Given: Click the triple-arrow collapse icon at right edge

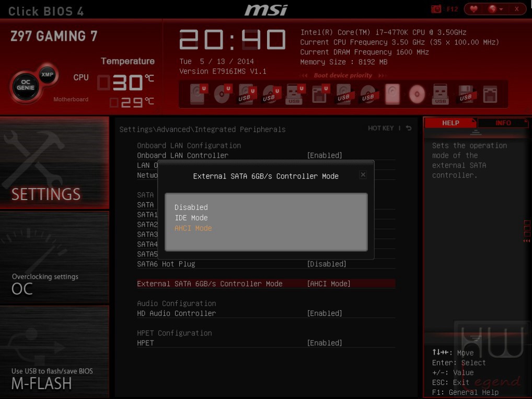Looking at the screenshot, I should 527,241.
